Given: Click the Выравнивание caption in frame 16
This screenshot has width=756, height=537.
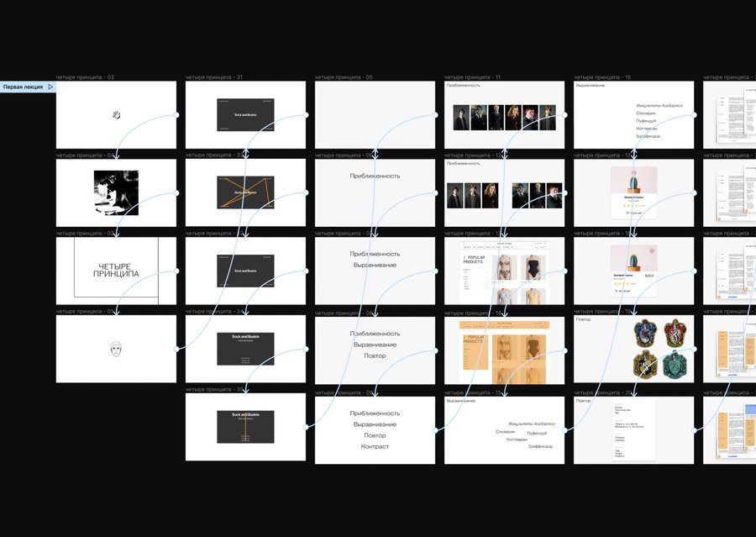Looking at the screenshot, I should click(x=591, y=86).
